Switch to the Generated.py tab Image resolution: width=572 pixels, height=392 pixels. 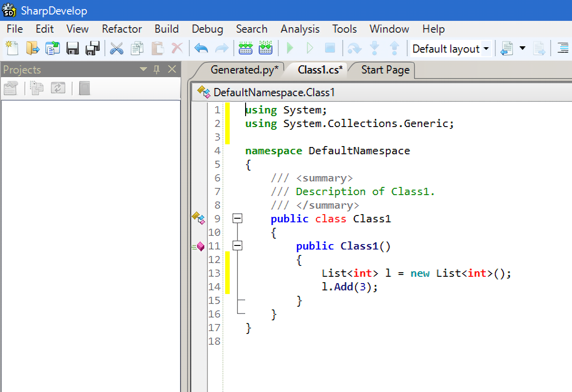click(244, 70)
